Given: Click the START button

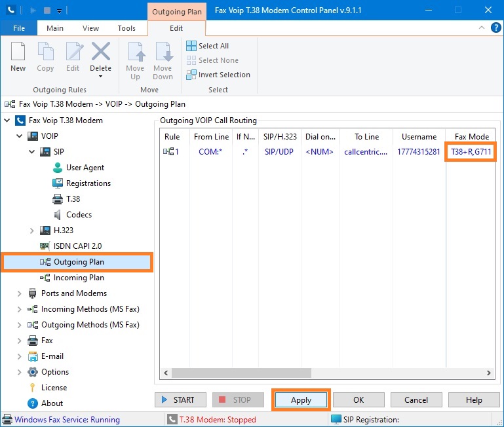Looking at the screenshot, I should coord(180,400).
